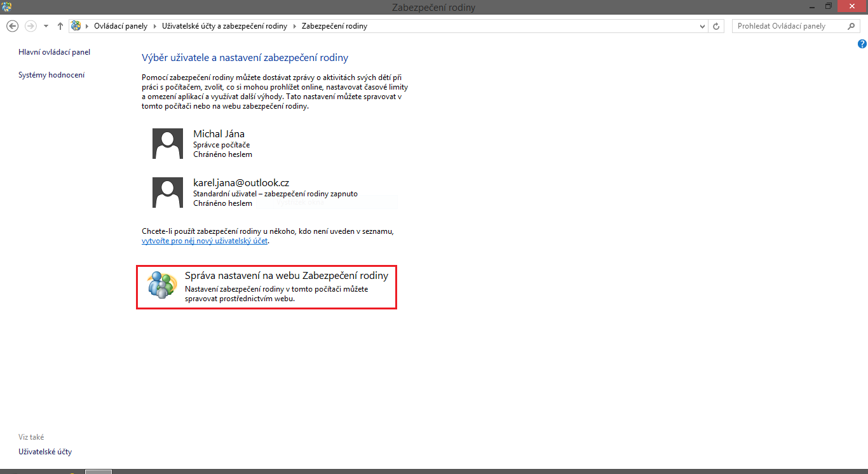Select the Michal Jána user avatar
The width and height of the screenshot is (868, 474).
[168, 144]
